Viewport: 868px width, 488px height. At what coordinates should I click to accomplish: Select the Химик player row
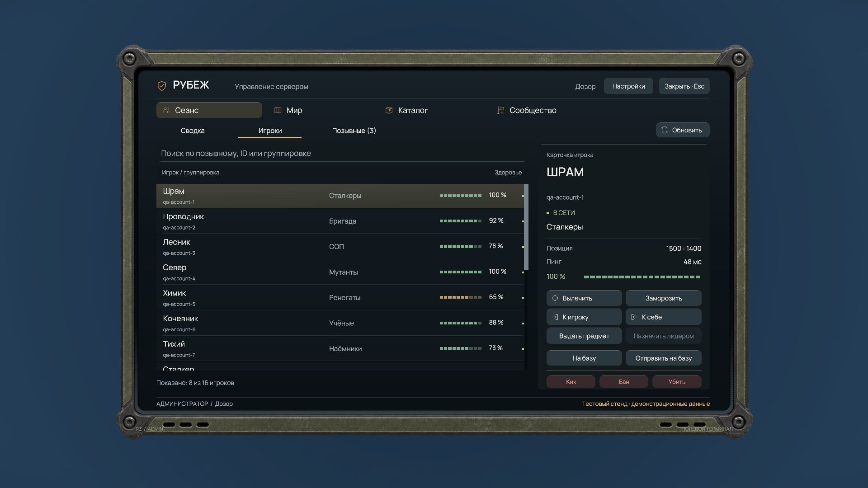tap(340, 297)
